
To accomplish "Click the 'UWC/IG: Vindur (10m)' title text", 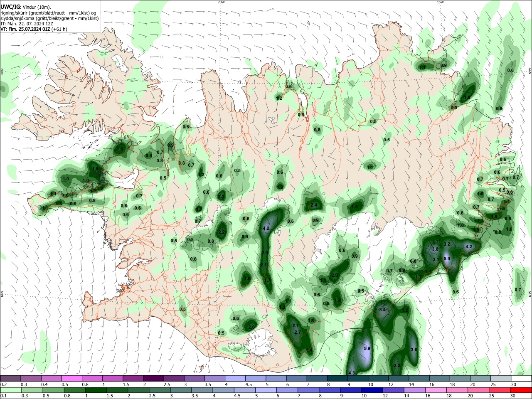I will [x=26, y=7].
